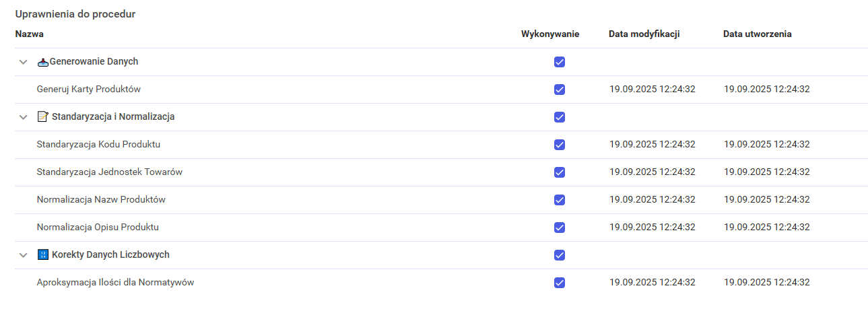Click the Standaryzacja i Normalizacja notepad icon
This screenshot has width=868, height=311.
point(43,117)
